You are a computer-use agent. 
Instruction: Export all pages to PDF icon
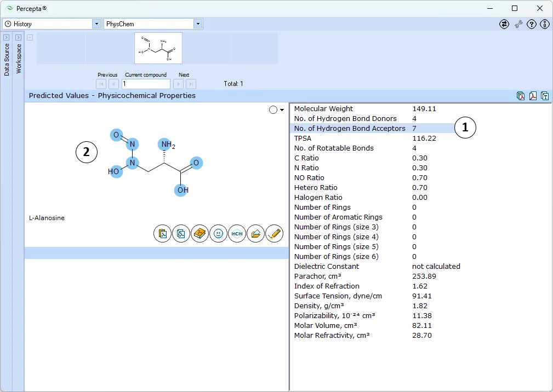coord(521,96)
